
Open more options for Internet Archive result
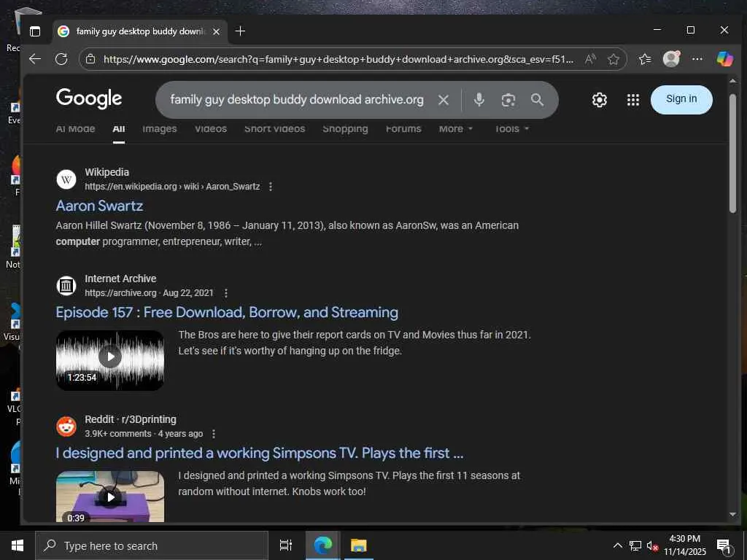tap(226, 293)
